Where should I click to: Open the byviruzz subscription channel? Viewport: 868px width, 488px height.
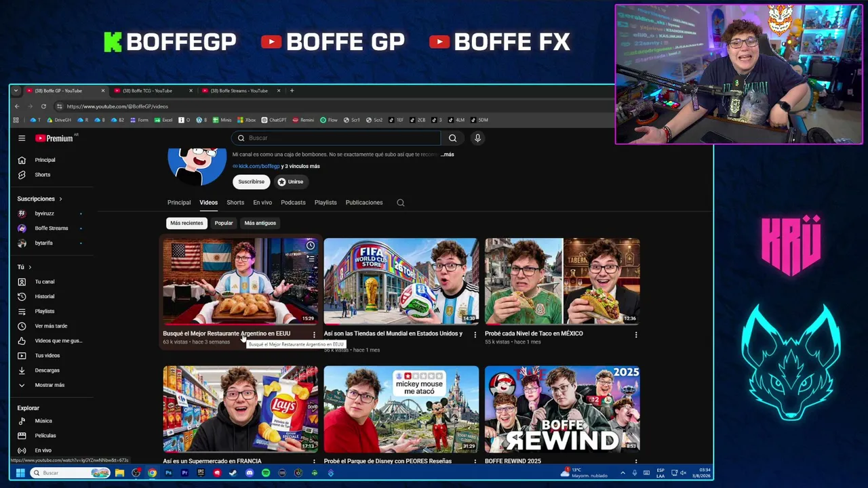[x=45, y=213]
